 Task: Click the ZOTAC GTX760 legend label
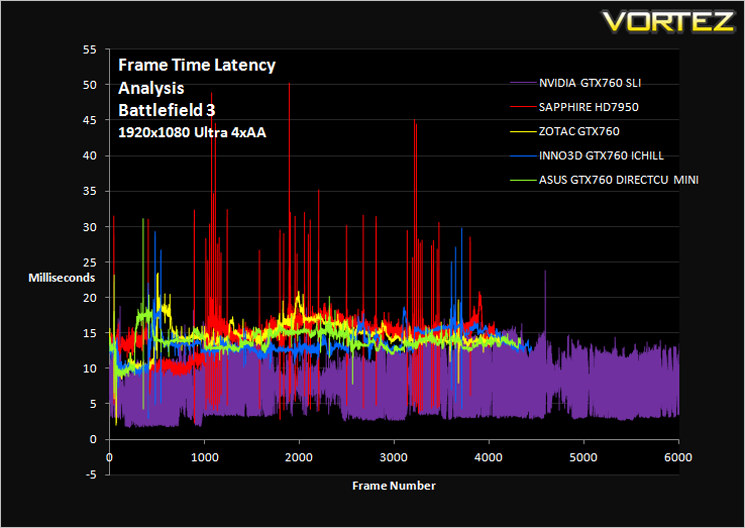click(579, 131)
